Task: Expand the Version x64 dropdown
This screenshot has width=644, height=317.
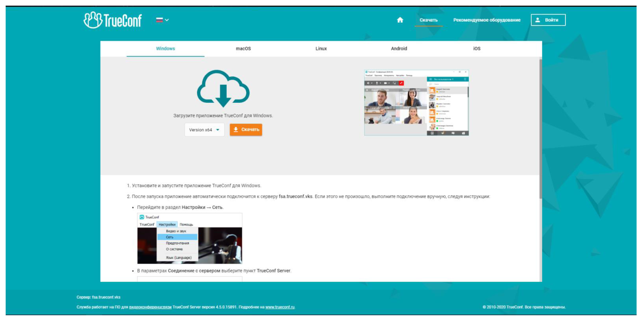Action: [x=204, y=130]
